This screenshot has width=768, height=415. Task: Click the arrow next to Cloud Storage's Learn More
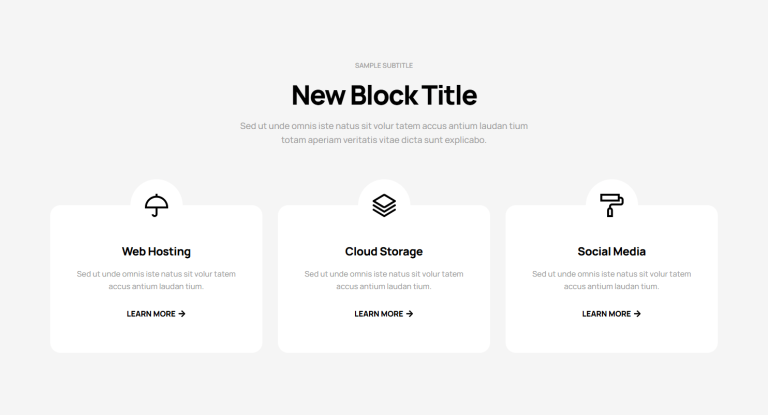[x=410, y=314]
